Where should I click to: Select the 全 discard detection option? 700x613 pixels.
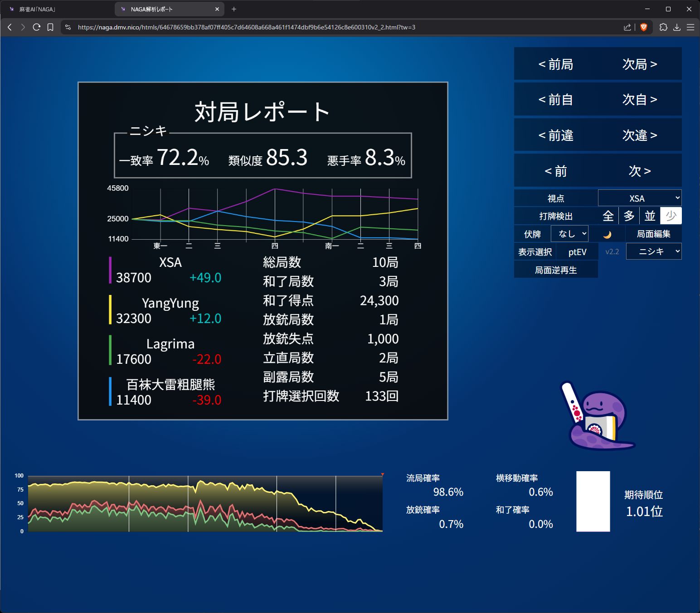(608, 216)
